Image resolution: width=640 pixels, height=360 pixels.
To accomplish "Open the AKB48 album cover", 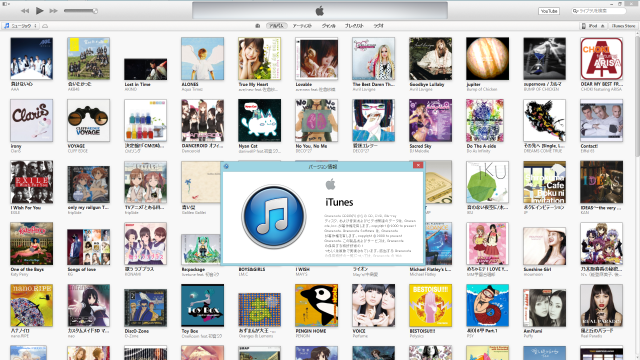I will coord(89,58).
